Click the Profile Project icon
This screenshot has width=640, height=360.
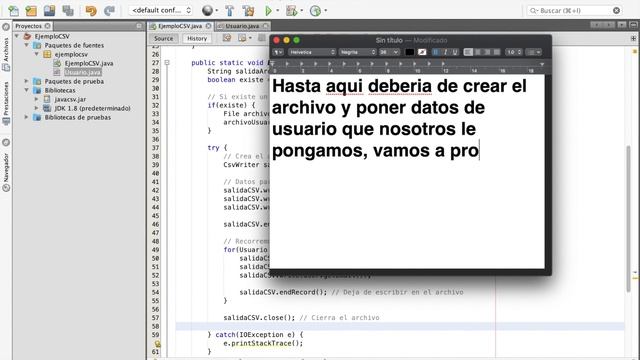316,10
